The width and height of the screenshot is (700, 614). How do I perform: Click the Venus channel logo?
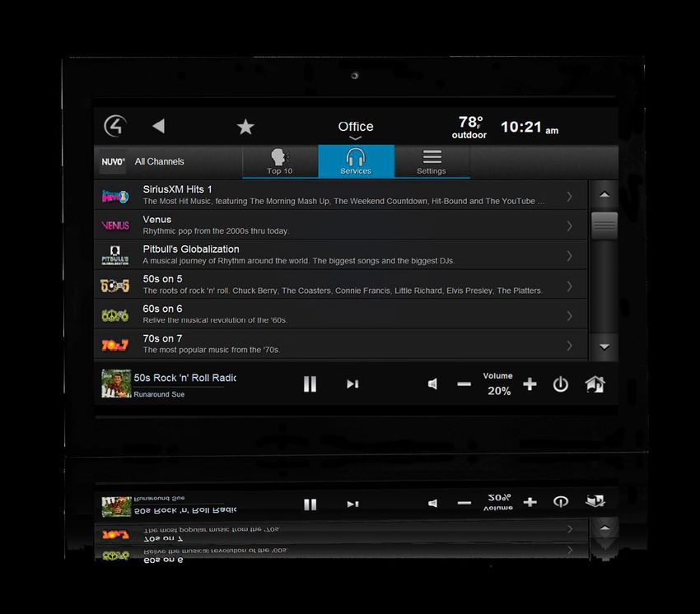click(115, 226)
